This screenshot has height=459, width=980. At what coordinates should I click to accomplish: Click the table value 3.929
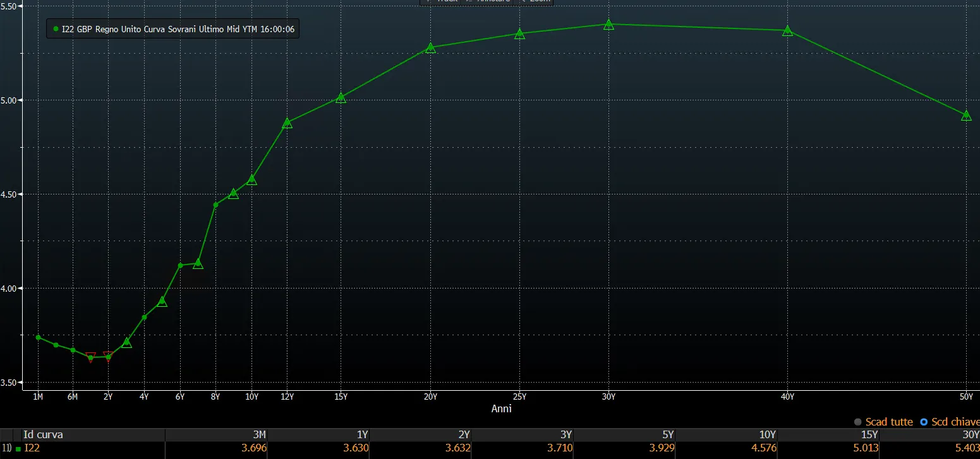click(662, 448)
